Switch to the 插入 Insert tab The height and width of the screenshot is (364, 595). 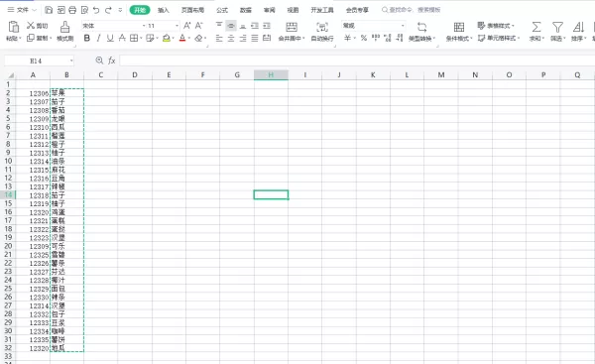(x=164, y=10)
